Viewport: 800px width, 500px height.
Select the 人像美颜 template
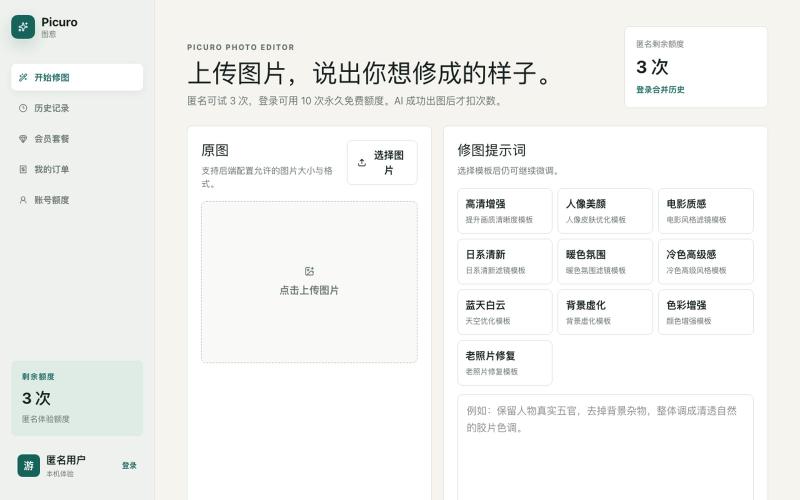pos(605,211)
